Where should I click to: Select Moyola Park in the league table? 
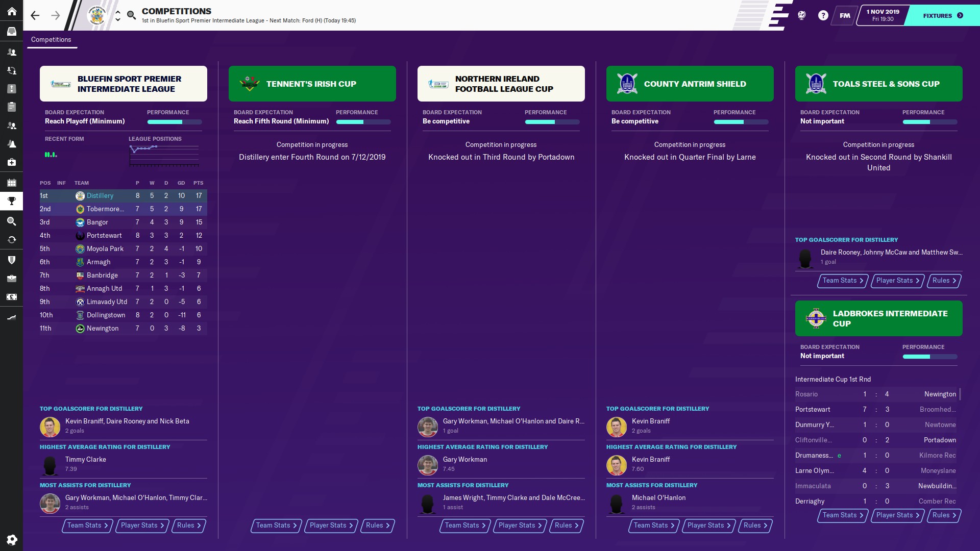click(x=124, y=249)
